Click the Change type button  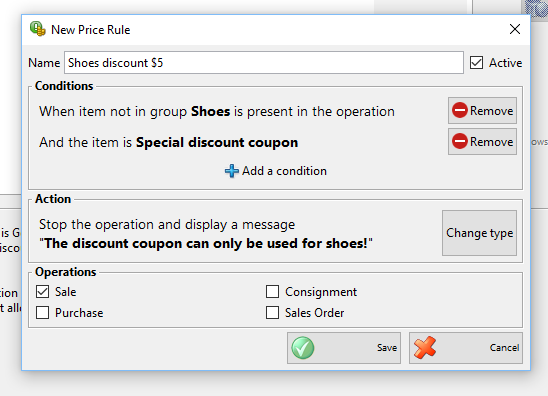pos(480,233)
